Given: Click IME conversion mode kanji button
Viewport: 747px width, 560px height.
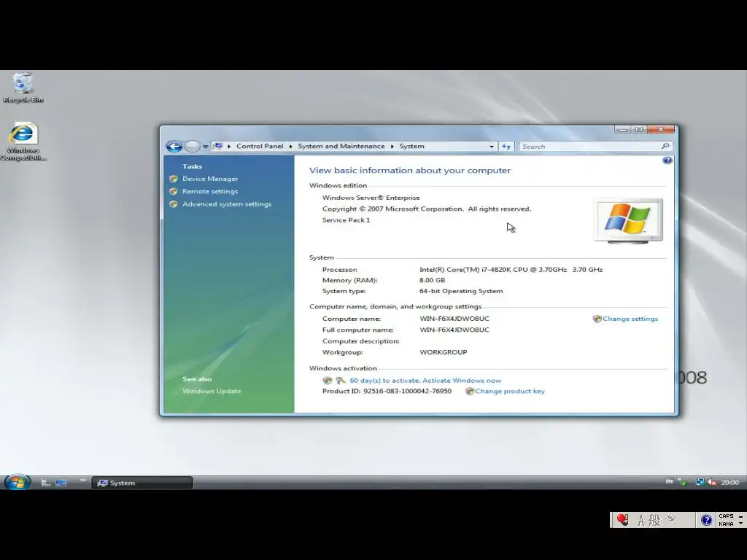Looking at the screenshot, I should tap(654, 520).
